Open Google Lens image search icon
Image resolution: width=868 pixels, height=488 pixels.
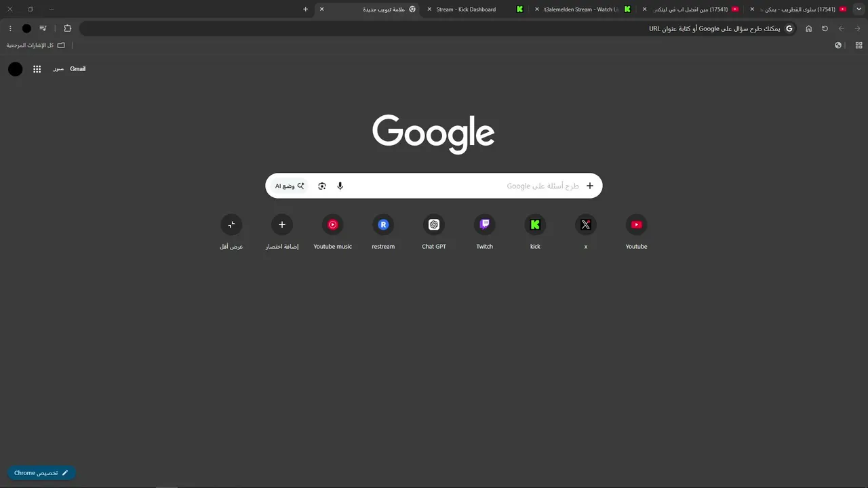click(322, 186)
